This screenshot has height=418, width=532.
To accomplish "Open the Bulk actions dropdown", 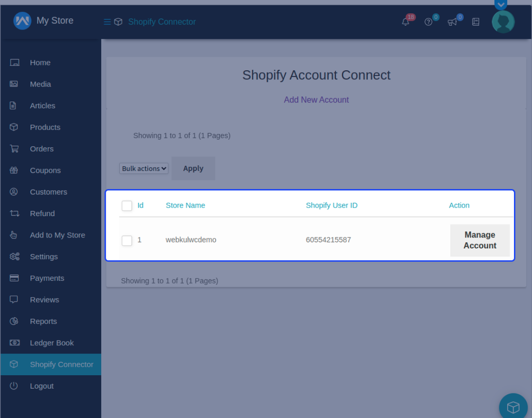I will pos(143,168).
